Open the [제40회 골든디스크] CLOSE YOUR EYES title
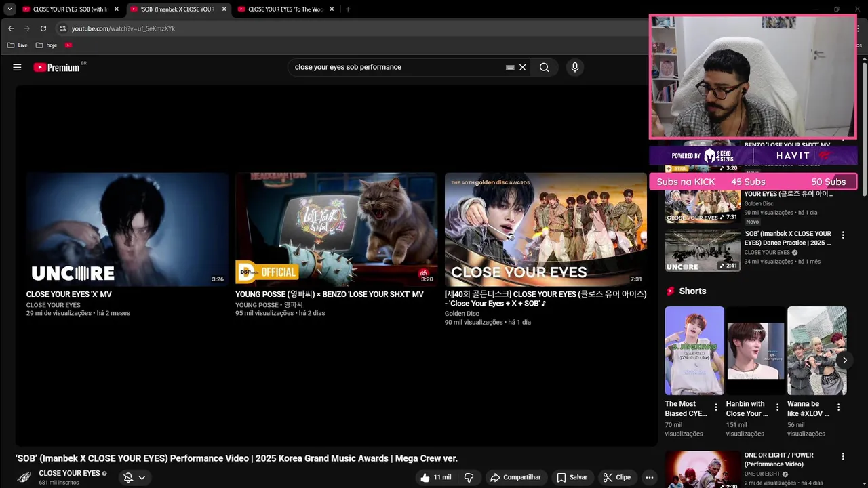This screenshot has width=868, height=488. [545, 299]
